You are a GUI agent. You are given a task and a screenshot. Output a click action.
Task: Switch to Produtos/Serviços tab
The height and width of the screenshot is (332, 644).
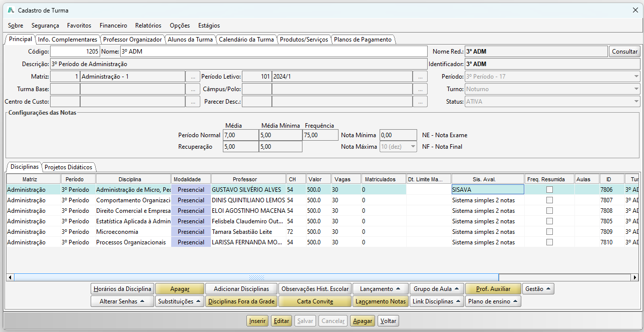point(304,40)
